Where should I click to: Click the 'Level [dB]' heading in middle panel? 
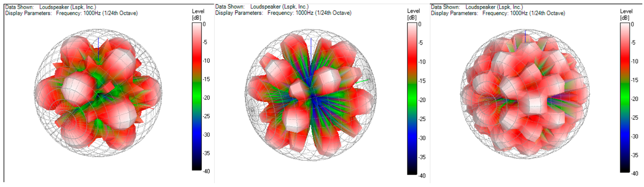coord(413,14)
